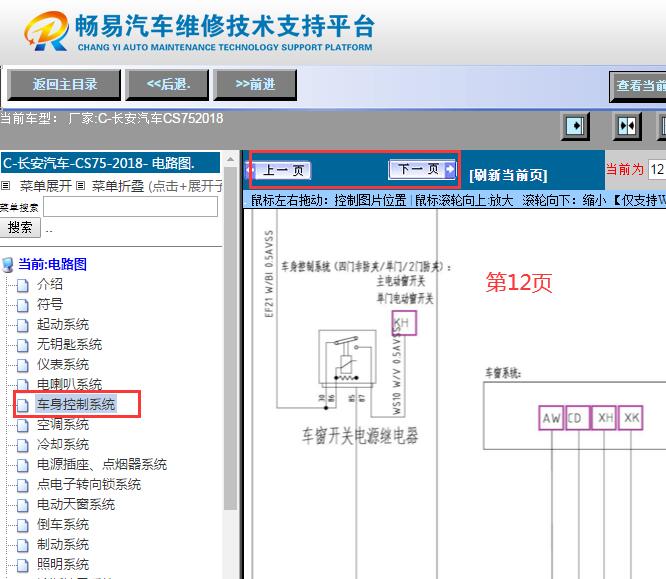Click the XK connector box in diagram
Screen dimensions: 666x579
pyautogui.click(x=630, y=418)
